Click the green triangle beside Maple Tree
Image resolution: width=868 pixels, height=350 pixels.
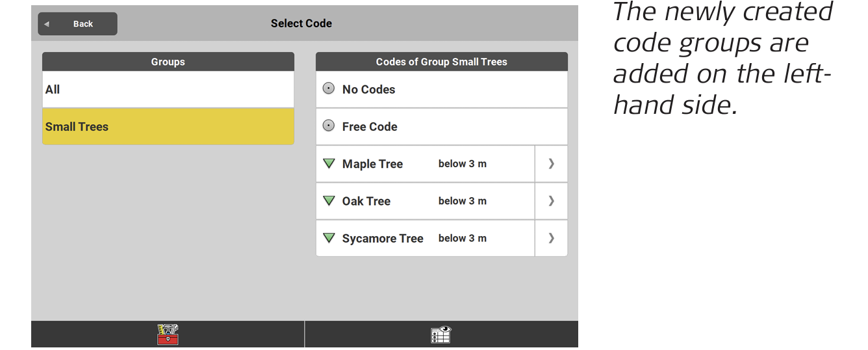[x=329, y=164]
